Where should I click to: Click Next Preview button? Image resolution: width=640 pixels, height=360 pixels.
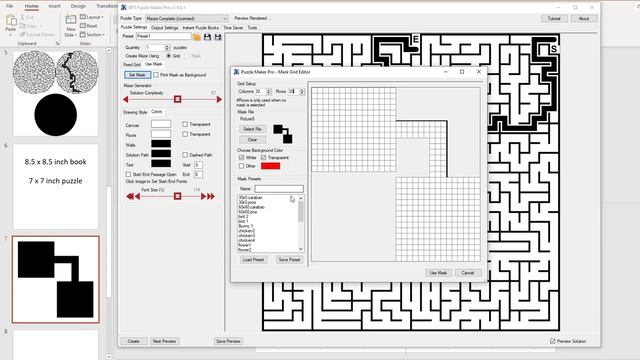pyautogui.click(x=164, y=341)
